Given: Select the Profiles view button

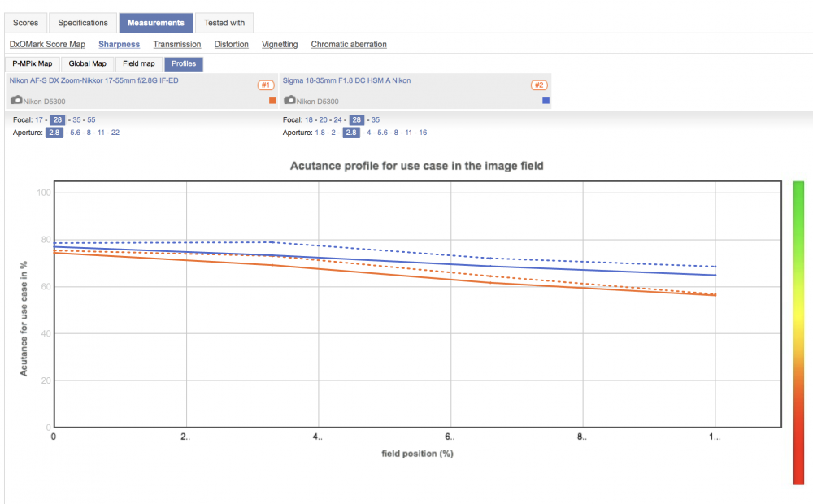Looking at the screenshot, I should (x=184, y=63).
